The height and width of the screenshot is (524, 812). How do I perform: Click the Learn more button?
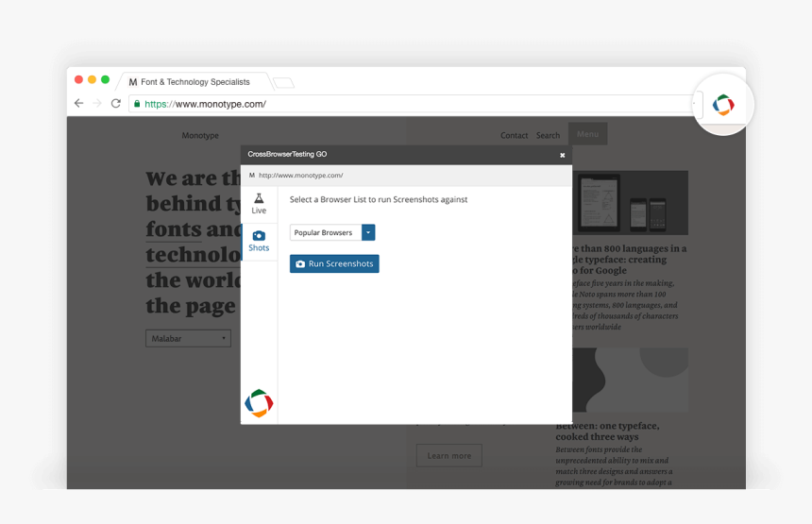[449, 456]
